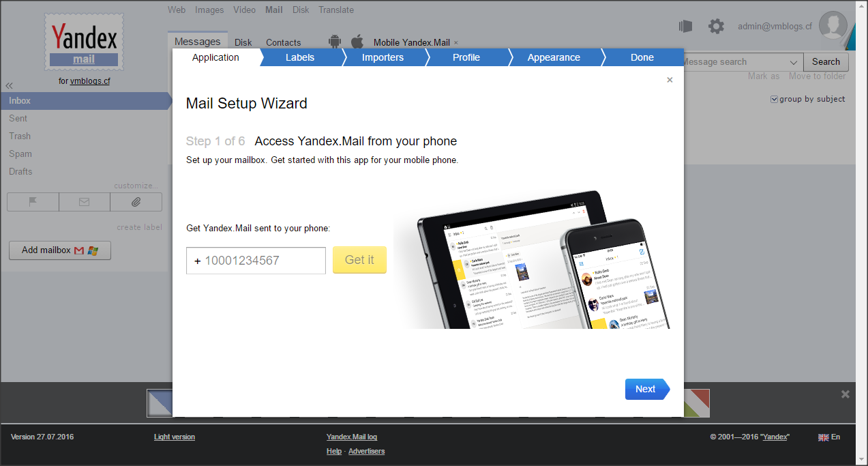
Task: Open the Contacts tab
Action: (x=283, y=42)
